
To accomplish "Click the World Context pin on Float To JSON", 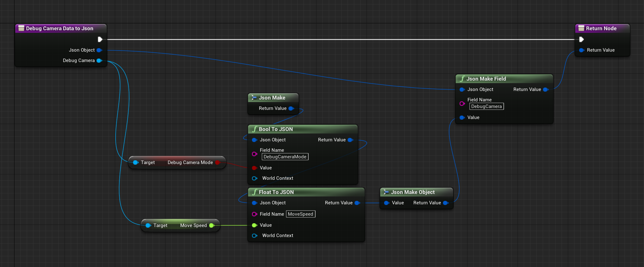I will click(255, 236).
